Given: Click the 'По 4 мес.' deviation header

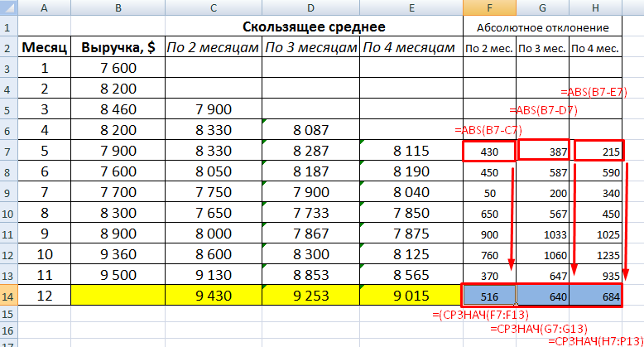Looking at the screenshot, I should click(595, 48).
